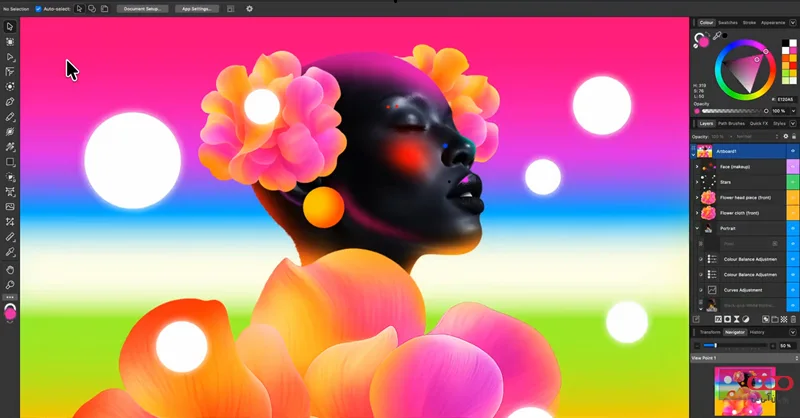Toggle visibility of the Curves Adjustment layer

tap(793, 289)
